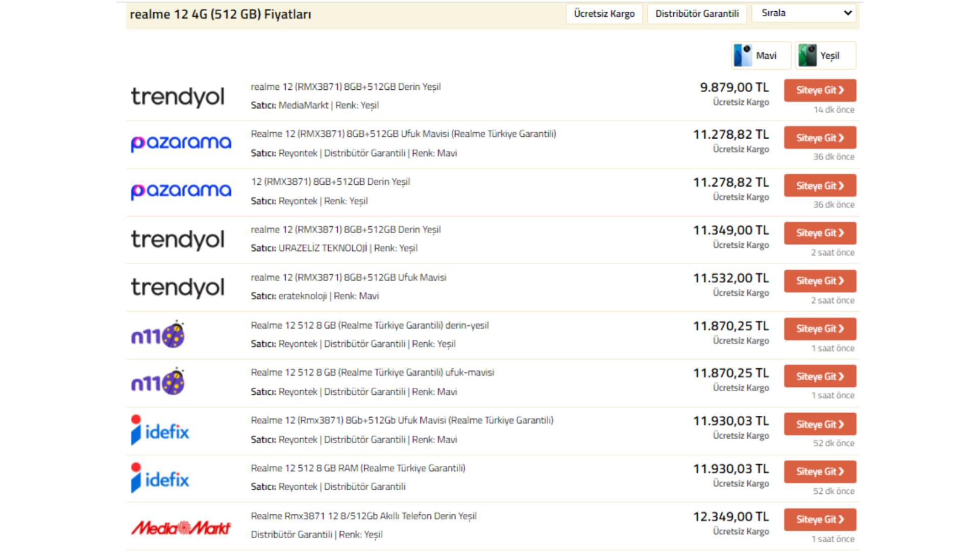Image resolution: width=980 pixels, height=551 pixels.
Task: Go to site for 11.349,00 TL offer
Action: 820,233
